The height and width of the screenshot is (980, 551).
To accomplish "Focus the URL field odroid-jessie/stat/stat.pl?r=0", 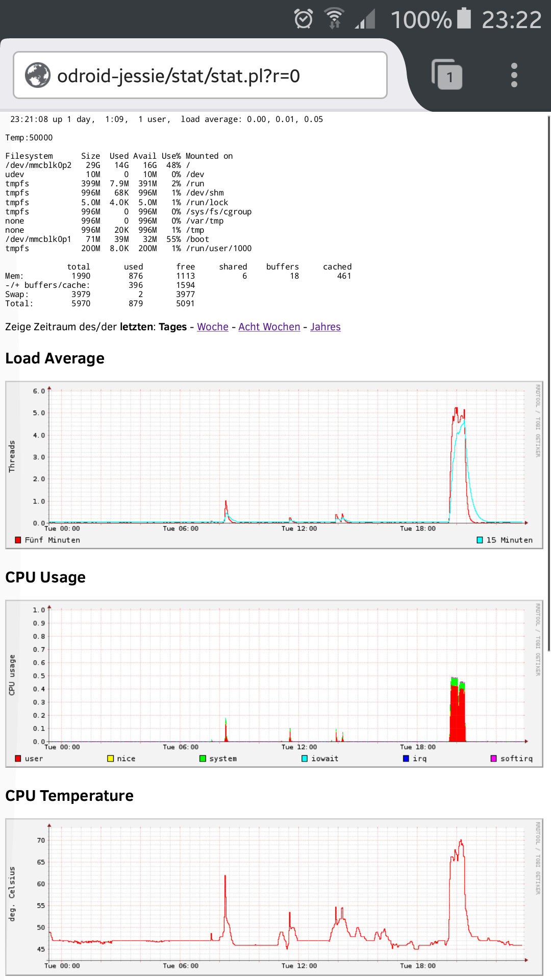I will [x=200, y=75].
